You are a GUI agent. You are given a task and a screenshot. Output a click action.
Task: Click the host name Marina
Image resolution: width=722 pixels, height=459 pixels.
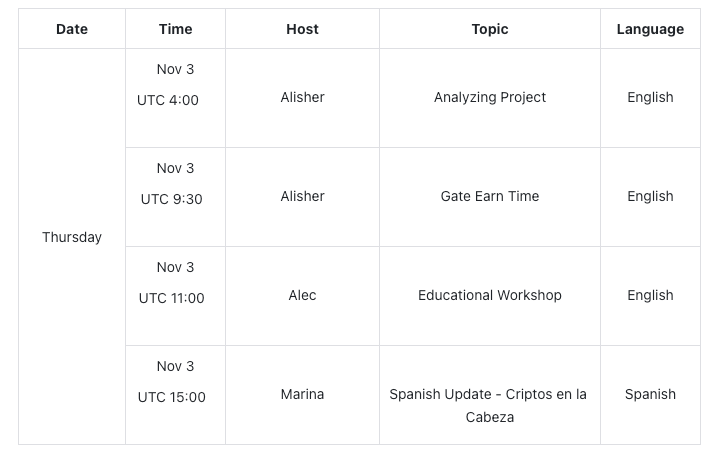pyautogui.click(x=302, y=394)
